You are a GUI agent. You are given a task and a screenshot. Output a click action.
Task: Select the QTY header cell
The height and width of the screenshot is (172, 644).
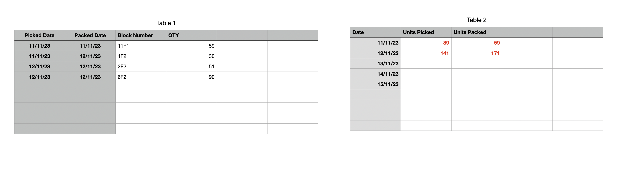click(x=191, y=35)
